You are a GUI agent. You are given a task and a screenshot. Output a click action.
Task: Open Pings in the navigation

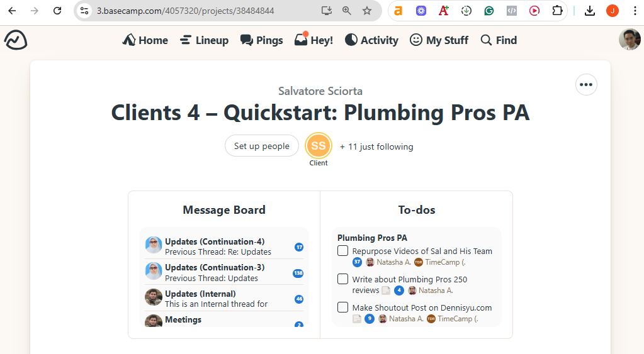pyautogui.click(x=262, y=40)
